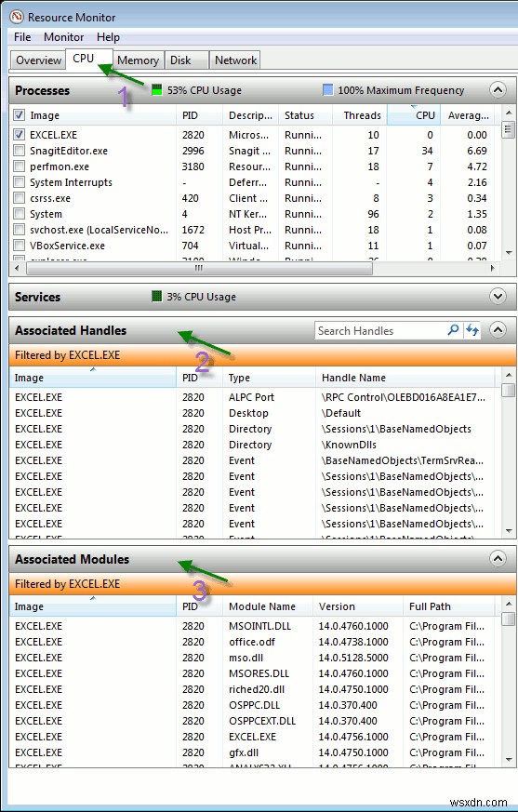Click the Processes list scroll-up arrow
Screen dimensions: 518x812
508,113
